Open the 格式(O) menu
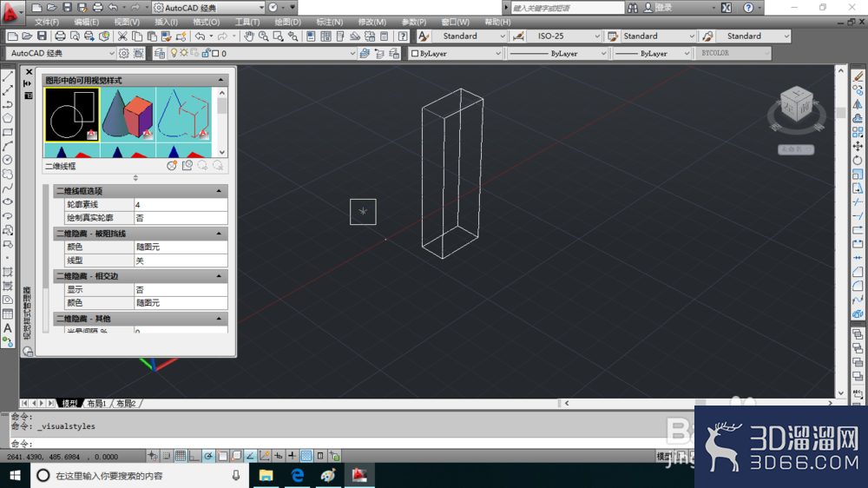Image resolution: width=868 pixels, height=488 pixels. click(x=207, y=23)
